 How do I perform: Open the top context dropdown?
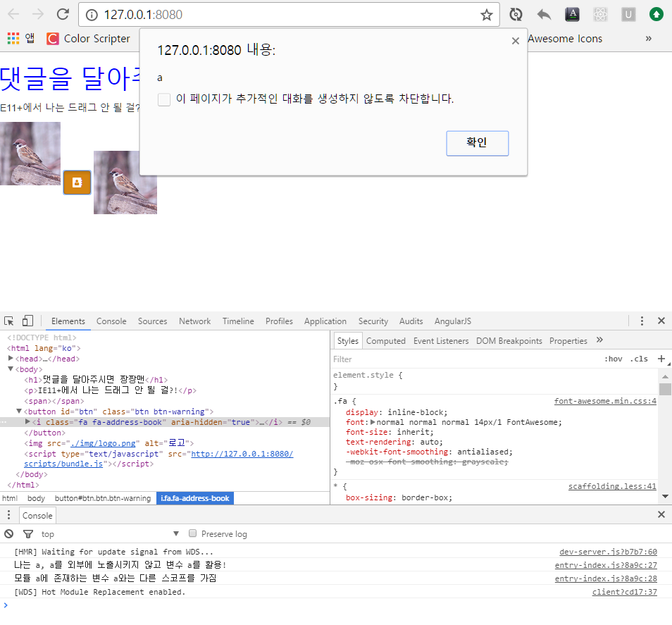(x=110, y=533)
